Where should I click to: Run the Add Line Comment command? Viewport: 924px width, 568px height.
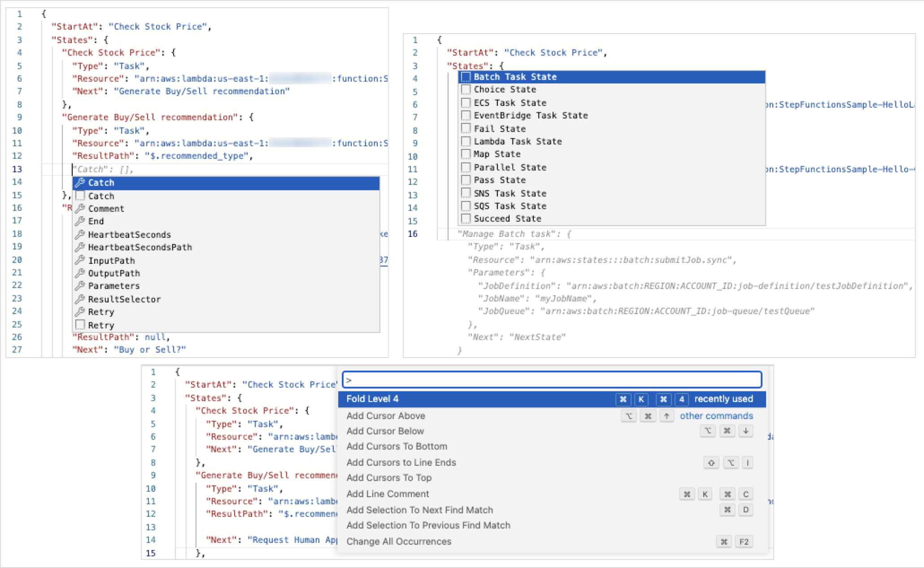pos(552,494)
